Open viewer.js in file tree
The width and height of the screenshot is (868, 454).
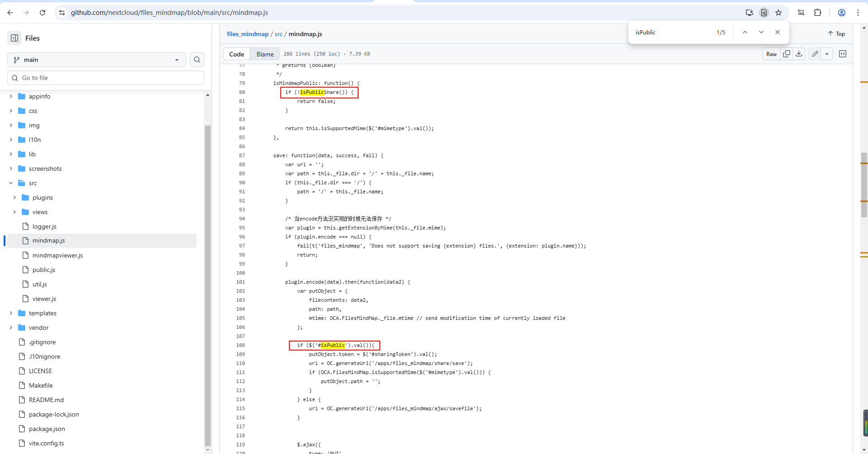tap(44, 299)
